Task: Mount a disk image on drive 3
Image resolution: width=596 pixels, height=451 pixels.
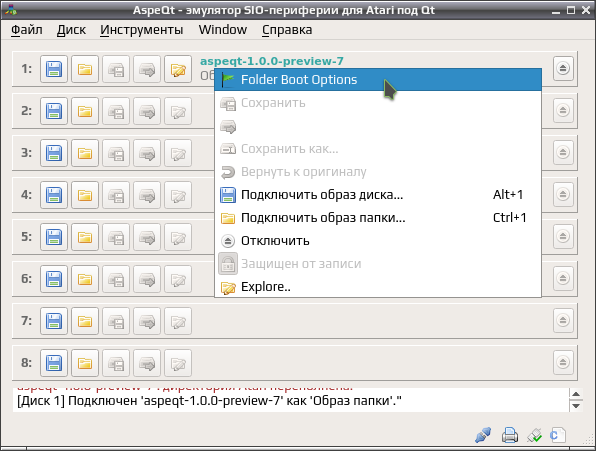Action: pyautogui.click(x=54, y=153)
